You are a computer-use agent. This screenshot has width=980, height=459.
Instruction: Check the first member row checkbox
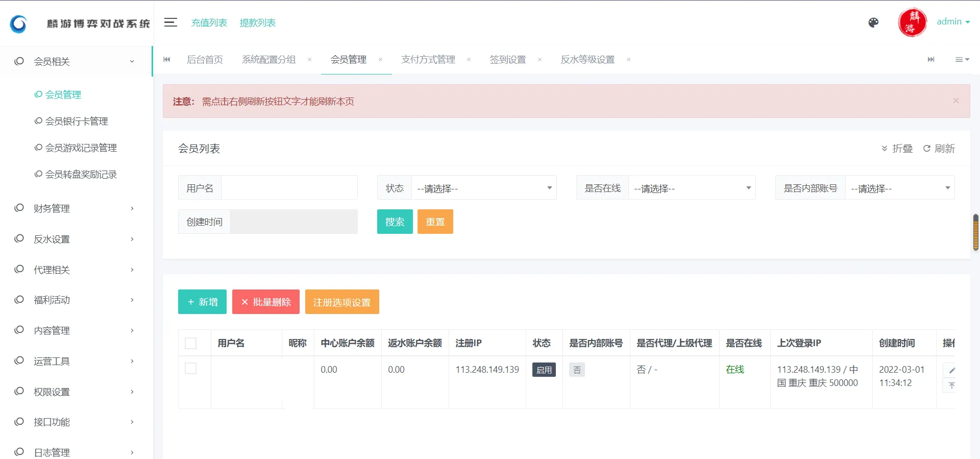coord(191,369)
